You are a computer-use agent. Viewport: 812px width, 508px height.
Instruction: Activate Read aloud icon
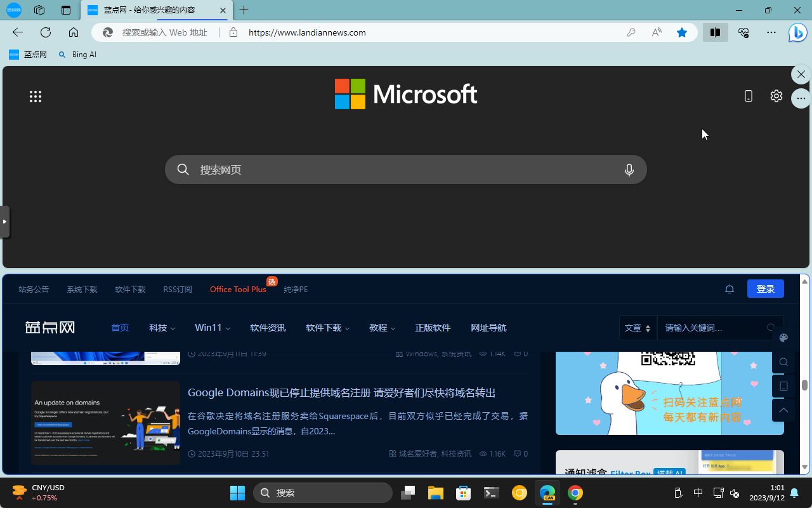tap(657, 32)
